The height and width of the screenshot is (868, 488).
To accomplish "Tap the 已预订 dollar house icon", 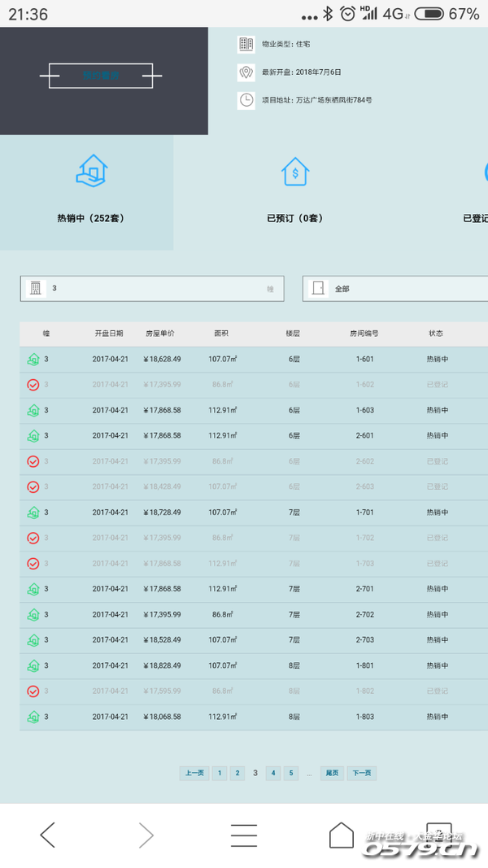I will (294, 172).
